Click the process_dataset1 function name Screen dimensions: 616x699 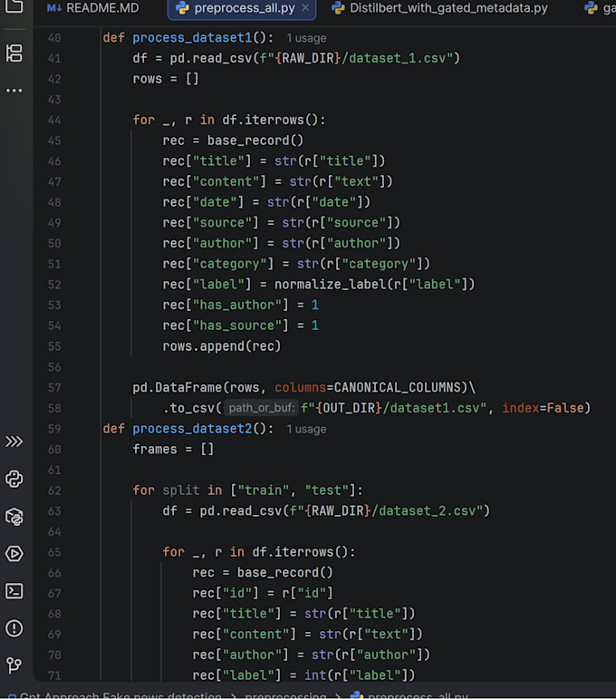tap(192, 38)
